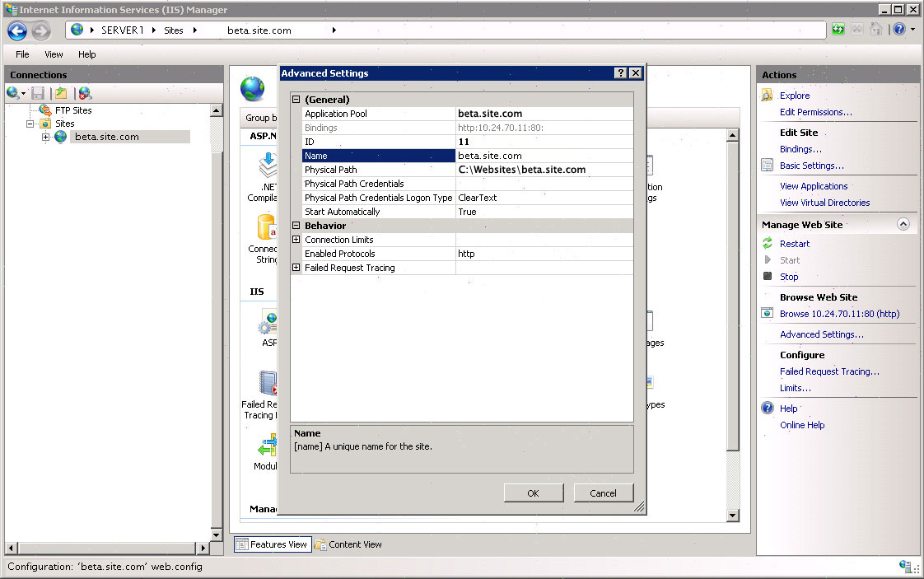Click the Explore folder icon in Actions
The height and width of the screenshot is (579, 924).
(767, 95)
